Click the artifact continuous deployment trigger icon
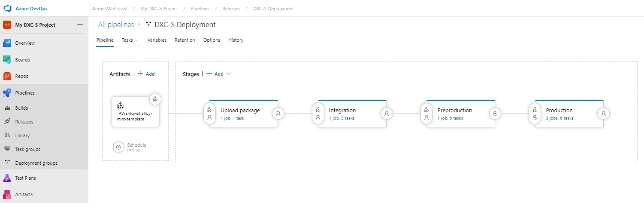 click(155, 99)
